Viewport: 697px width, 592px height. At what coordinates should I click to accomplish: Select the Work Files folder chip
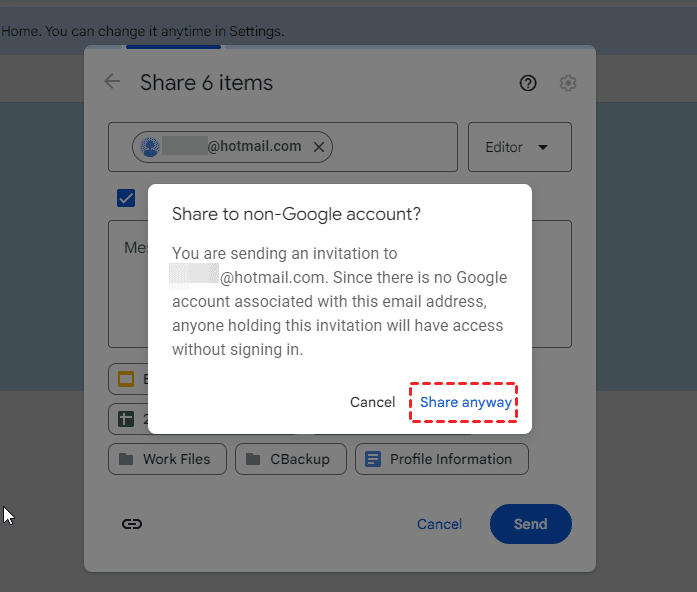tap(166, 459)
